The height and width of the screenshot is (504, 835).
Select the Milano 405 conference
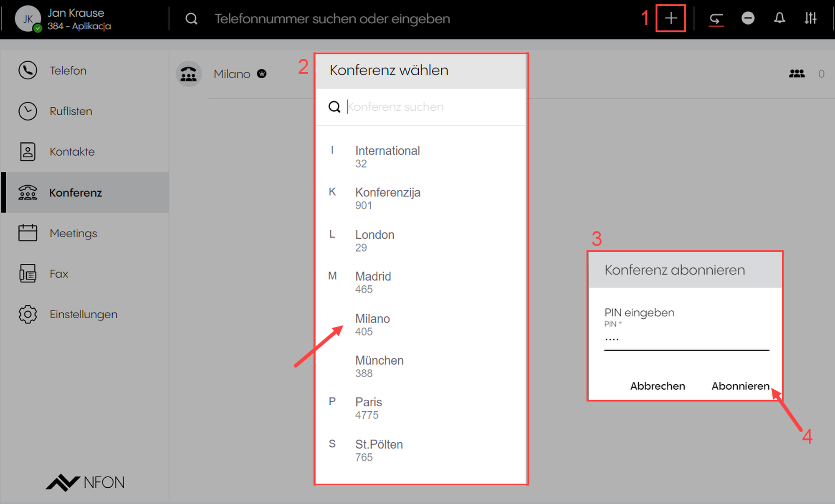point(372,325)
